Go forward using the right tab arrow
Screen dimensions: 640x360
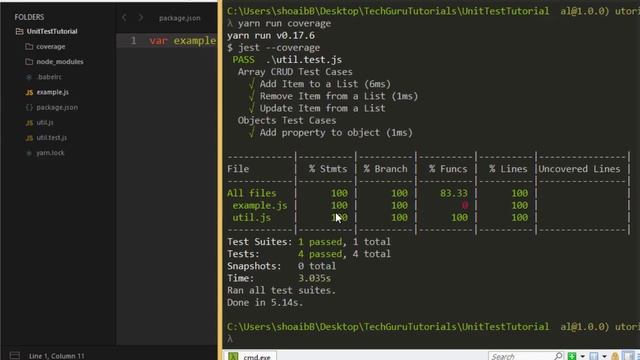coord(140,18)
